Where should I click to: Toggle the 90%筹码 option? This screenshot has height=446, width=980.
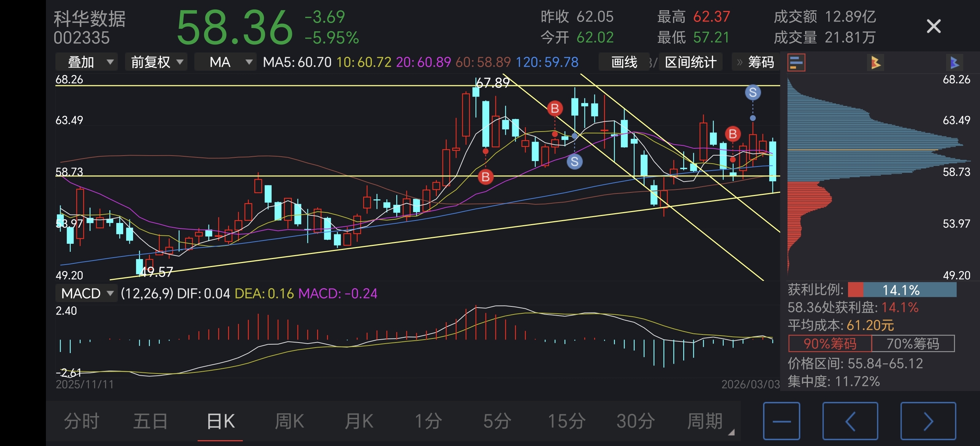(x=830, y=344)
